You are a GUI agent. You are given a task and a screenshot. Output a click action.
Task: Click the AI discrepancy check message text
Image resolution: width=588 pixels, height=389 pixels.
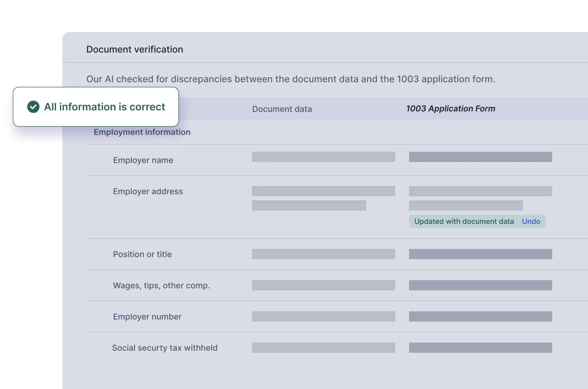click(291, 79)
